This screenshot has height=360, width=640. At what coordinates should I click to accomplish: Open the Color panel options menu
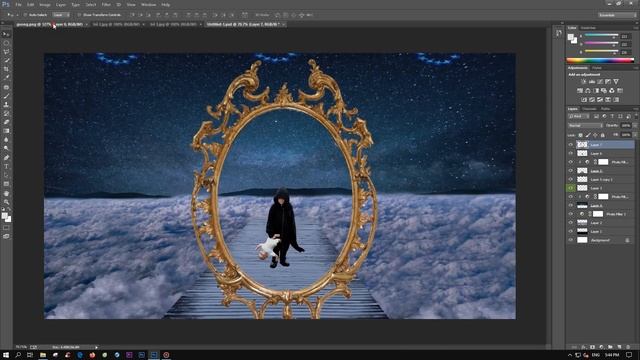point(636,28)
